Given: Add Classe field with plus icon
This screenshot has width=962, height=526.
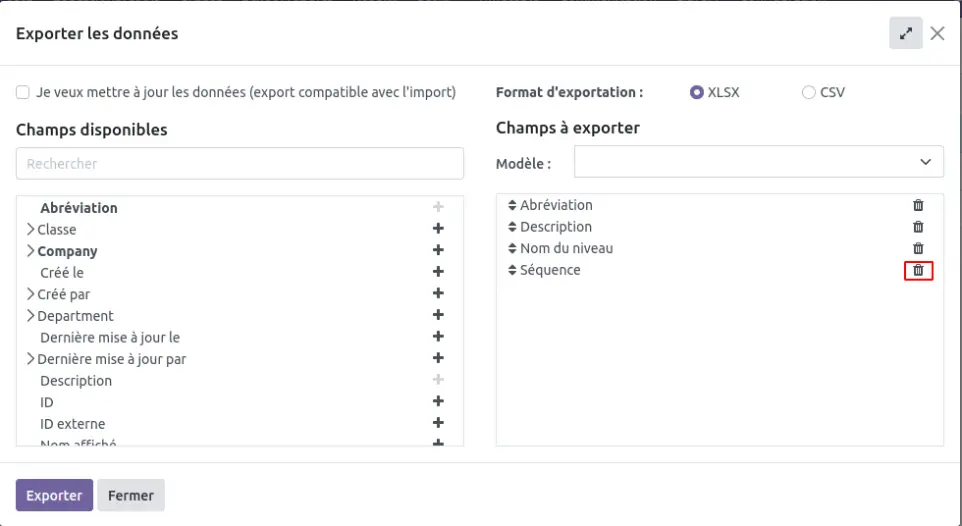Looking at the screenshot, I should 437,229.
